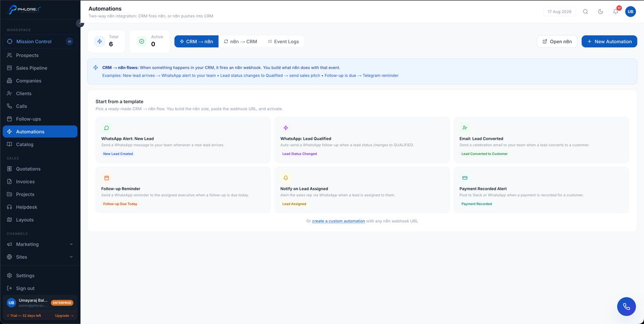644x324 pixels.
Task: Click the Settings gear icon
Action: tap(10, 276)
